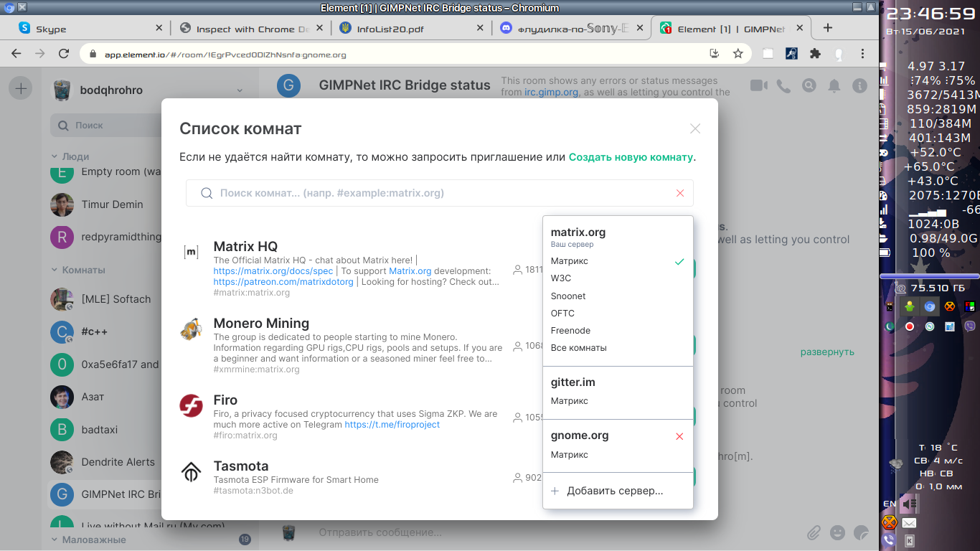The height and width of the screenshot is (551, 980).
Task: Click the развернуть link
Action: click(x=827, y=352)
